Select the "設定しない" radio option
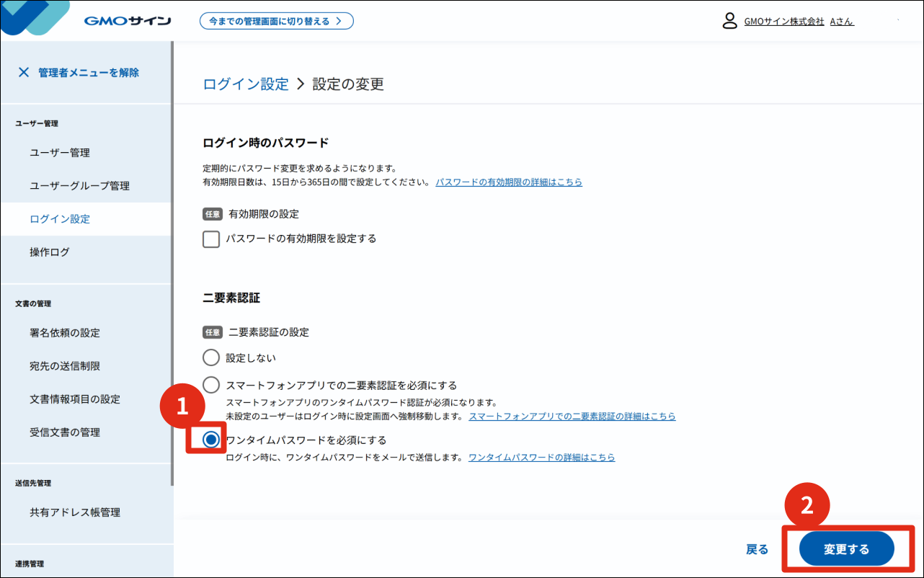Viewport: 924px width, 578px height. pos(211,357)
